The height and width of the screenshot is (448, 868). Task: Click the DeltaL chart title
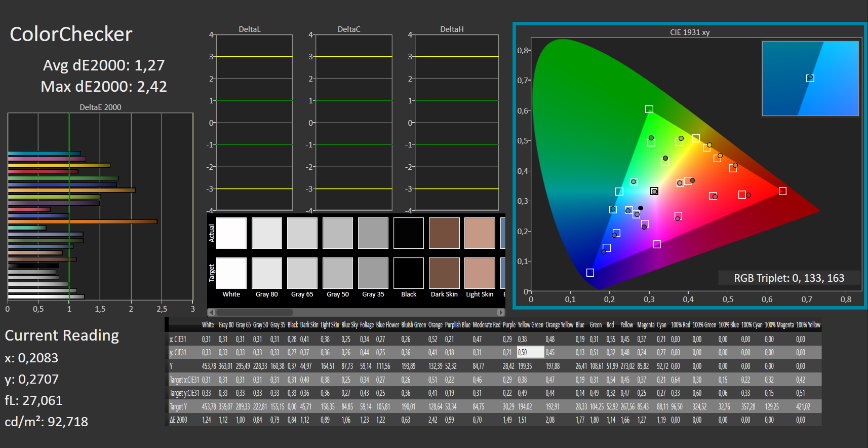coord(249,29)
